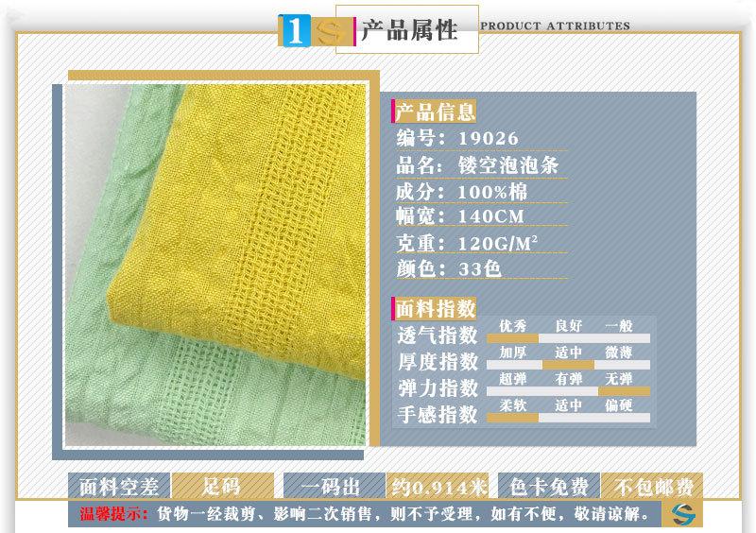Click the PRODUCT ATTRIBUTES heading text

click(x=555, y=26)
